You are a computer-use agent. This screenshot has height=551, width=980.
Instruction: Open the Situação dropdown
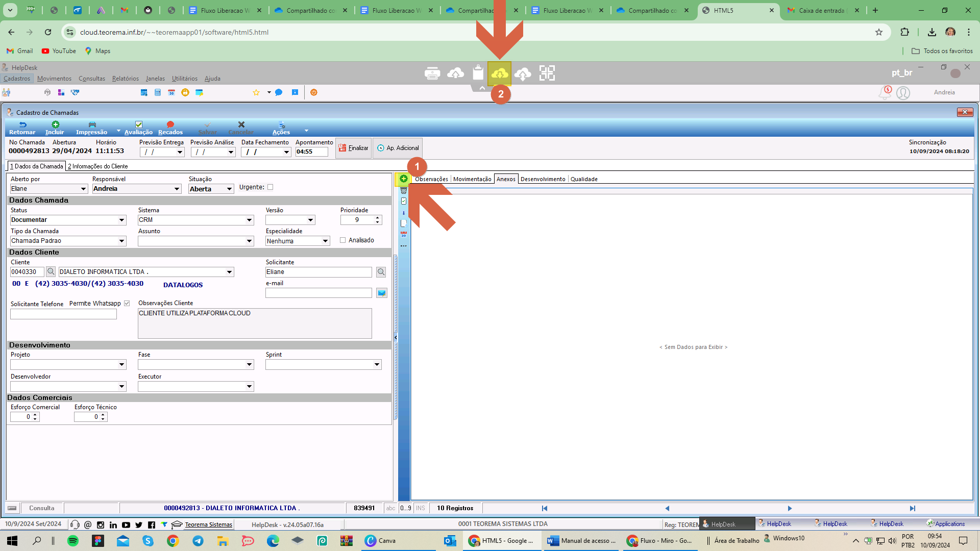[x=230, y=189]
